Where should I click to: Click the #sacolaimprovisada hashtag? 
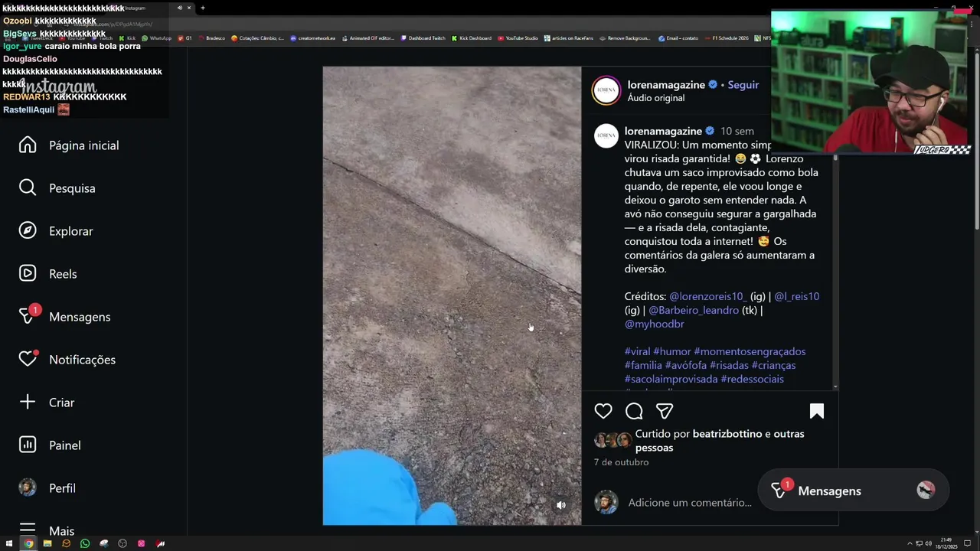coord(671,379)
